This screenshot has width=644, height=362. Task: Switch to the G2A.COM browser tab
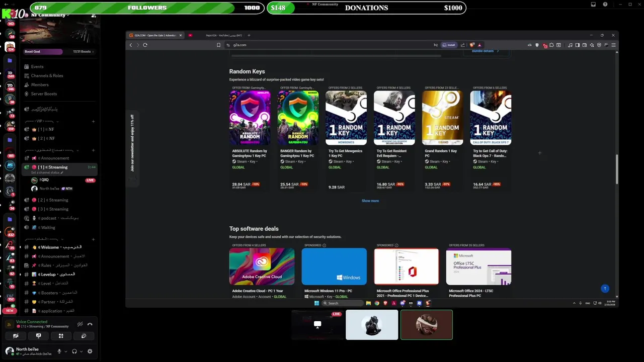[x=155, y=36]
